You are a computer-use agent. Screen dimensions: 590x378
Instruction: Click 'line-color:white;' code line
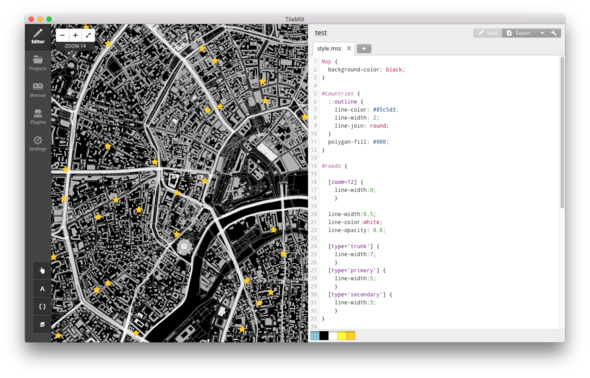355,222
